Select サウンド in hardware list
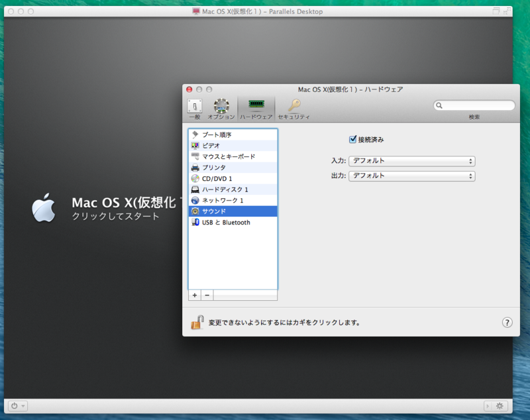This screenshot has width=530, height=420. (233, 211)
